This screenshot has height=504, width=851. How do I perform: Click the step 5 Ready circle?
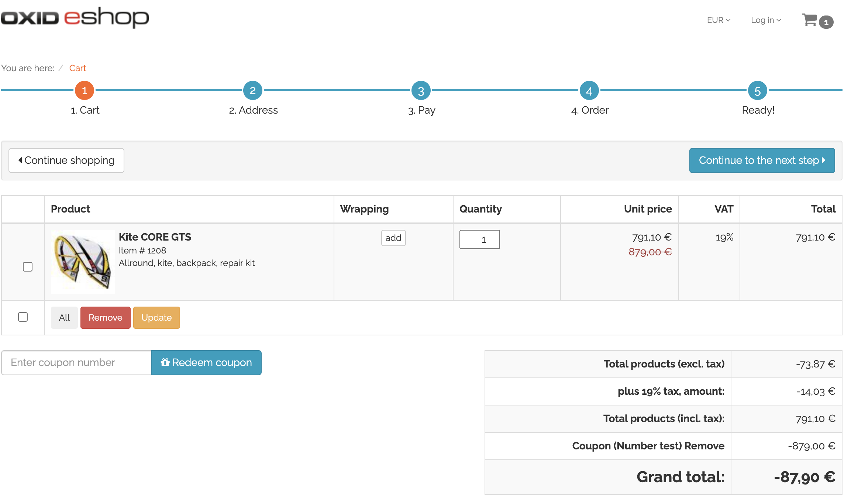pyautogui.click(x=758, y=90)
